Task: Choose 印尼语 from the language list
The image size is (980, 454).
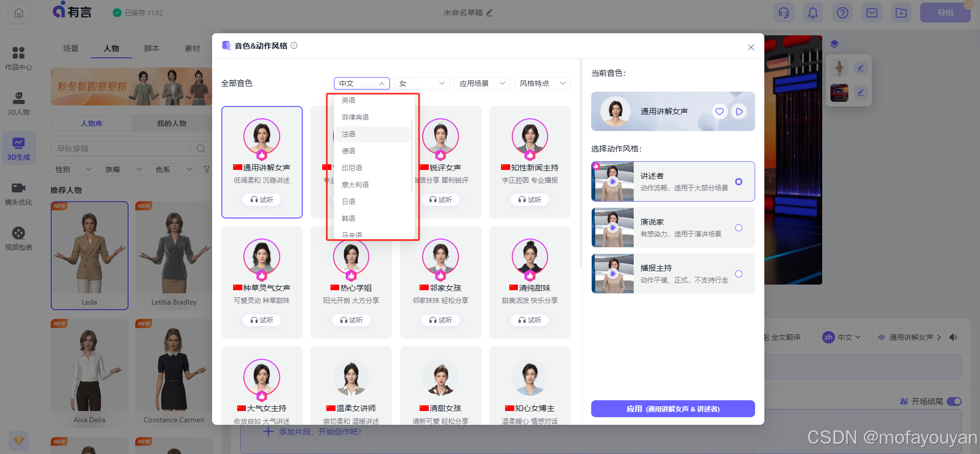Action: click(373, 168)
